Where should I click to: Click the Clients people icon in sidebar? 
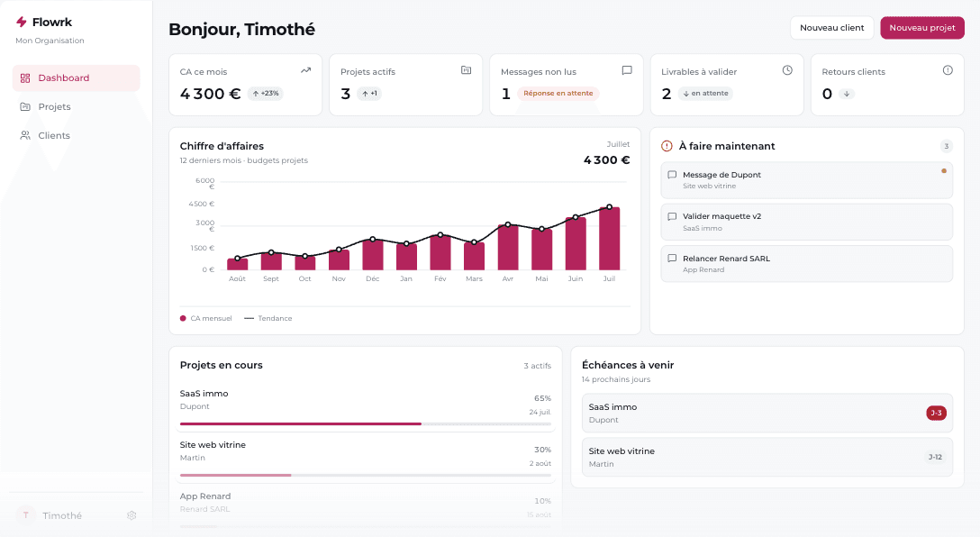pos(25,136)
